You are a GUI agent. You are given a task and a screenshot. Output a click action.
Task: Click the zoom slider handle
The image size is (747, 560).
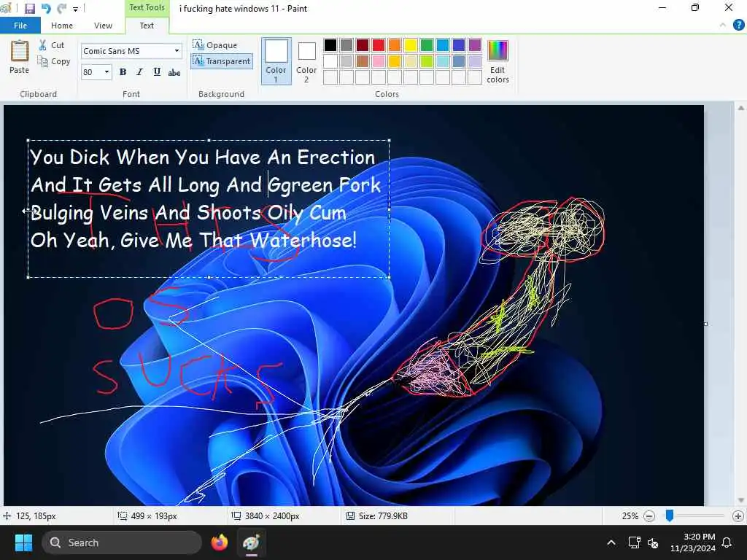pos(670,516)
